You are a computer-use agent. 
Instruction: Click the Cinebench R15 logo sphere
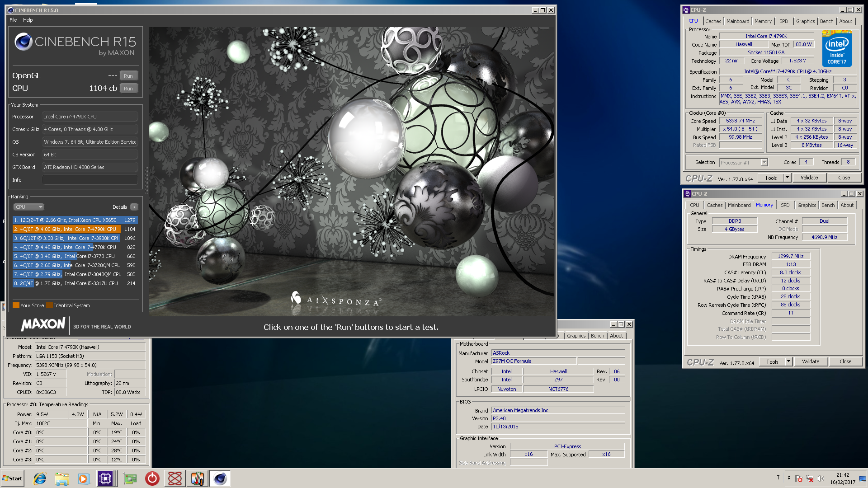tap(24, 42)
